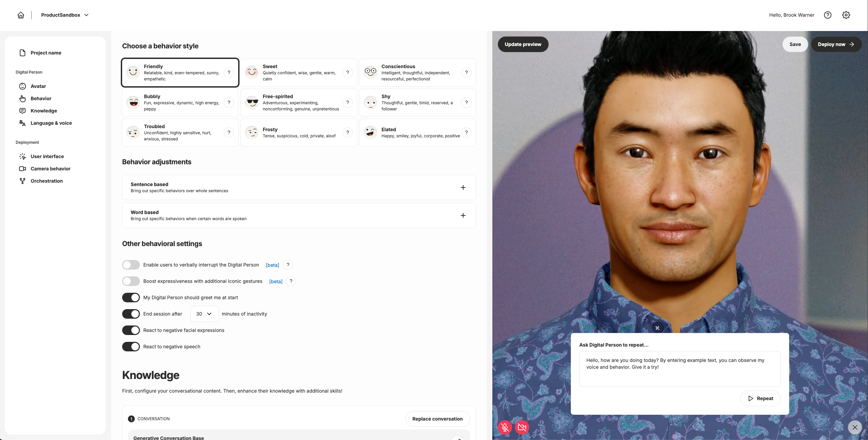This screenshot has height=440, width=868.
Task: Open the help icon beside Brook Warner
Action: click(827, 15)
